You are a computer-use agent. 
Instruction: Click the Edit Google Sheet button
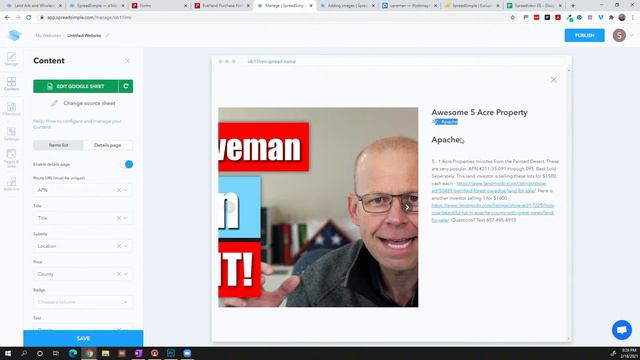[76, 86]
